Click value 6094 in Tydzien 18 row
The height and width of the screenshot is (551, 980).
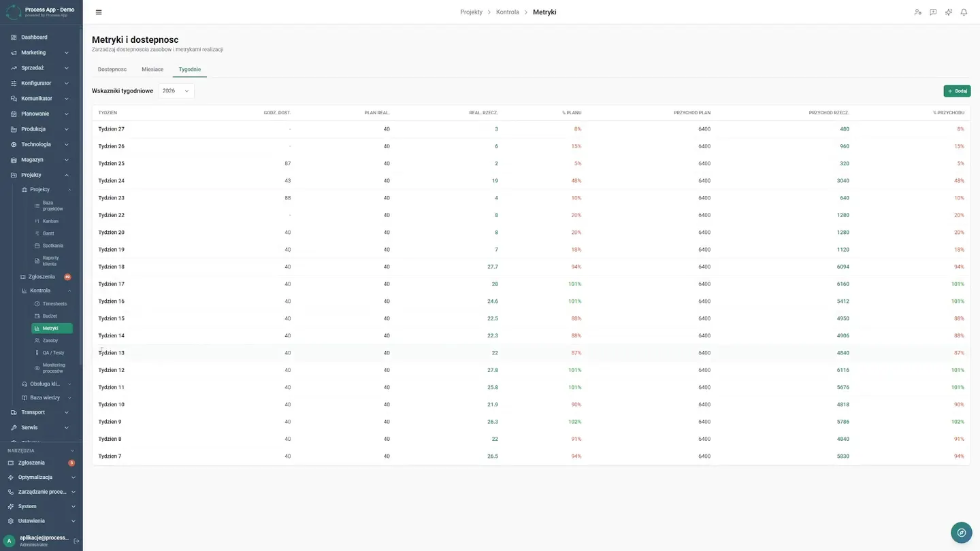(x=843, y=267)
